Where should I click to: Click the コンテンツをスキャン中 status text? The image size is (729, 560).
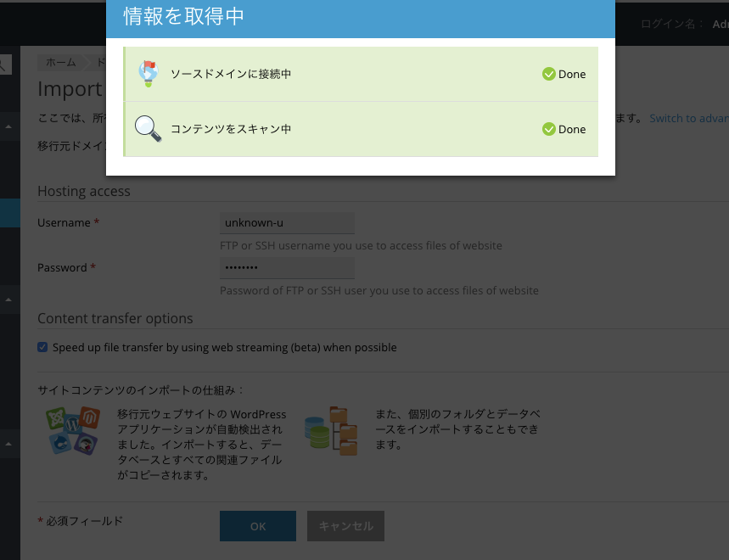coord(231,129)
